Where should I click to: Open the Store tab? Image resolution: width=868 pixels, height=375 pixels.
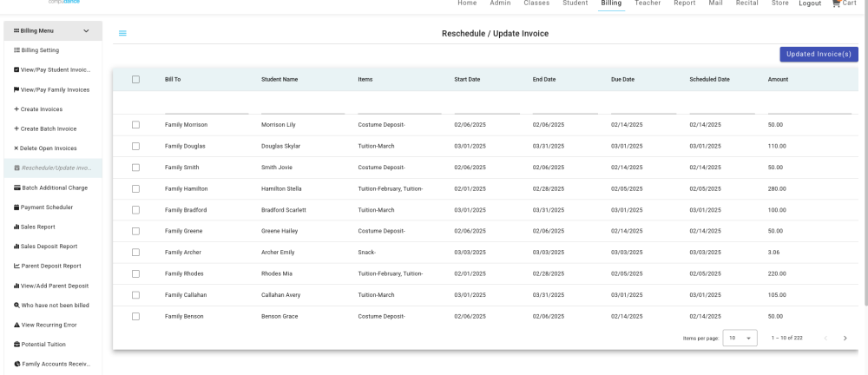[780, 3]
